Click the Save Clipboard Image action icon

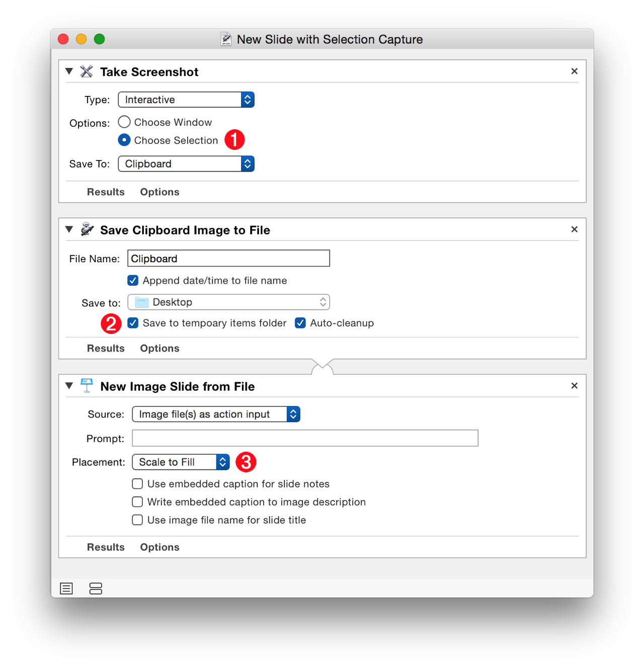pos(87,230)
